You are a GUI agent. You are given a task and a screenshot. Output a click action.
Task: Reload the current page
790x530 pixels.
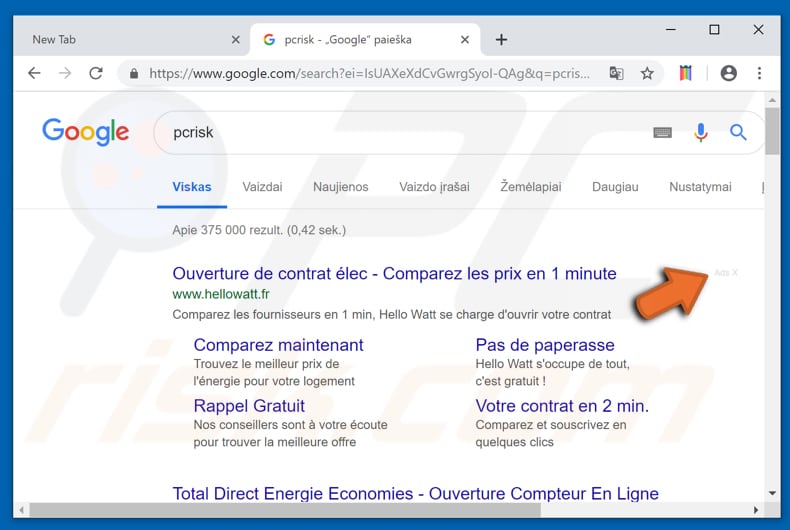pos(96,74)
